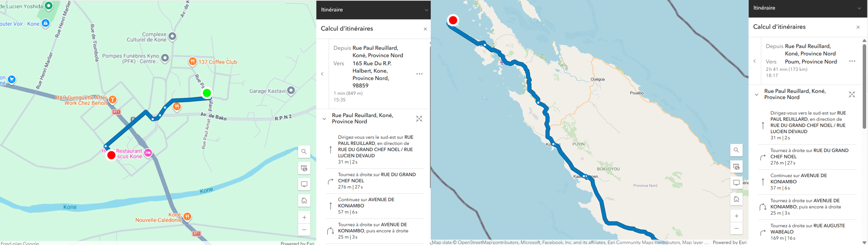The width and height of the screenshot is (868, 245).
Task: Open the three-dot options for the route to Poum
Action: pyautogui.click(x=852, y=61)
